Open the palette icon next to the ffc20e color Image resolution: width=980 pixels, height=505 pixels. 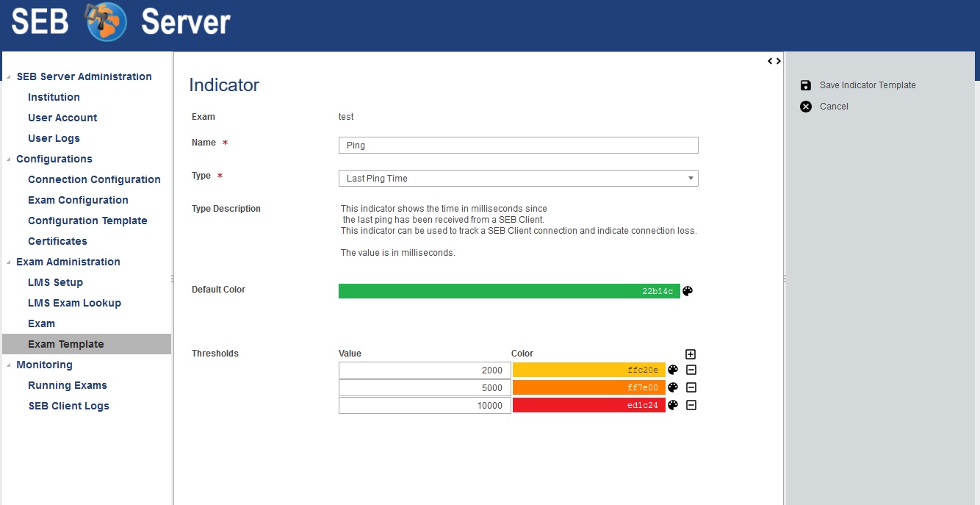pos(673,370)
